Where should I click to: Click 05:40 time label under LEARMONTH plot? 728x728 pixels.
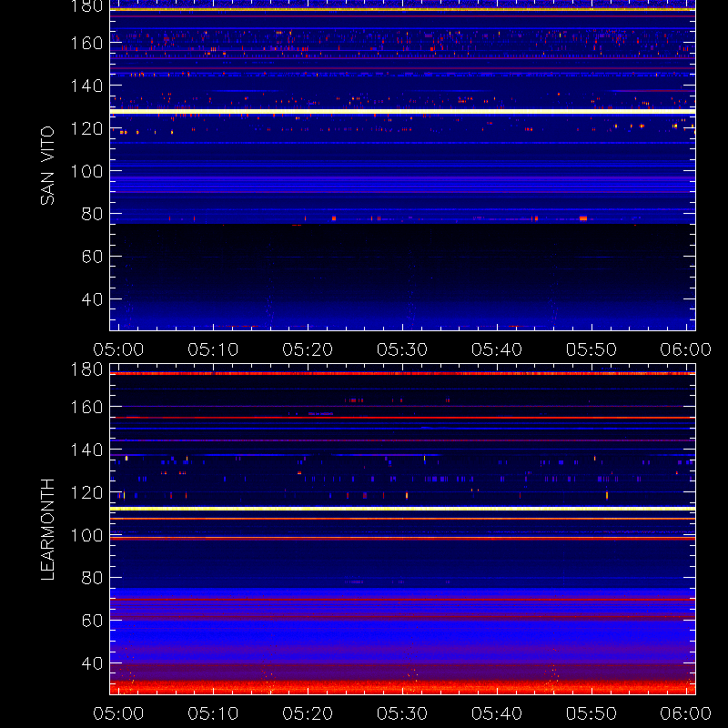[497, 713]
